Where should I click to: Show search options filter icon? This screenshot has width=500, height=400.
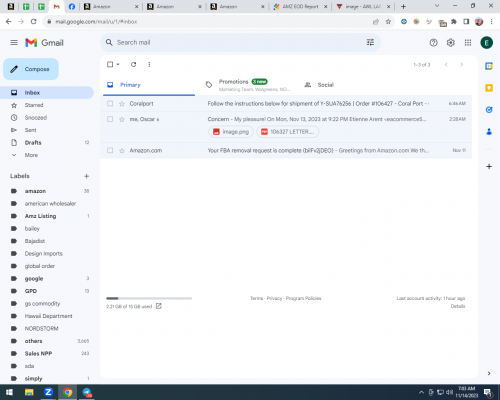click(x=370, y=42)
